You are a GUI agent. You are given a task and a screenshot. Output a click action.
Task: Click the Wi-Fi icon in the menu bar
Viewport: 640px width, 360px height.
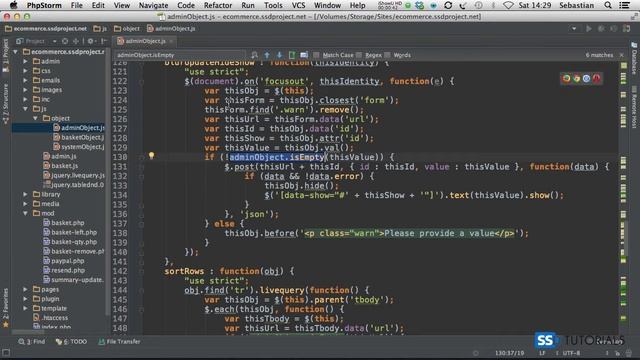click(x=508, y=5)
